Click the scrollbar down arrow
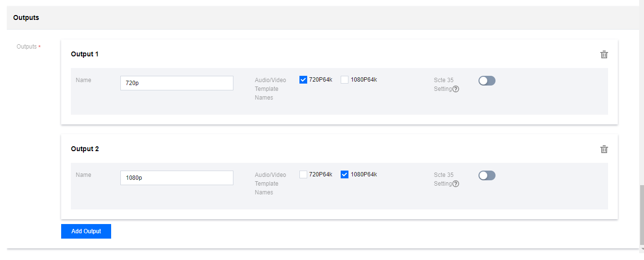 pos(642,249)
